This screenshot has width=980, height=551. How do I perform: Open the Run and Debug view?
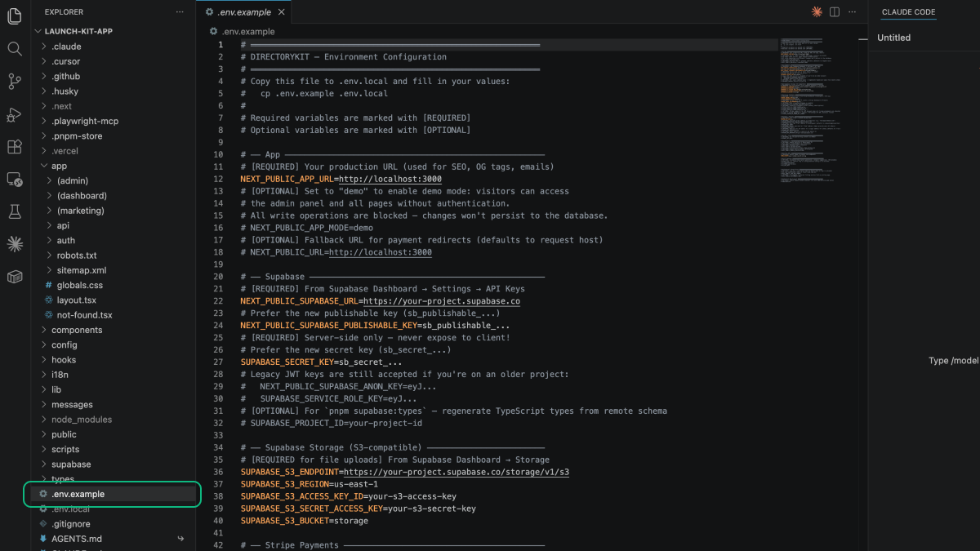pos(15,114)
